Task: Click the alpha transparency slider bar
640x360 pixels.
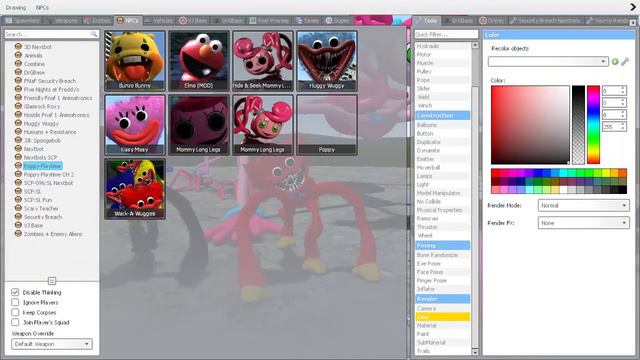Action: pyautogui.click(x=578, y=125)
